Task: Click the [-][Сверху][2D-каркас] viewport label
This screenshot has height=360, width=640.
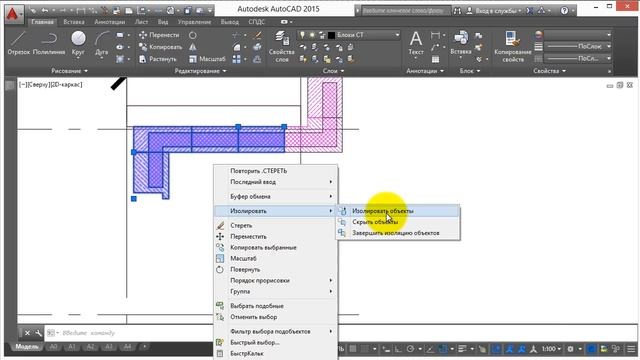Action: coord(51,85)
